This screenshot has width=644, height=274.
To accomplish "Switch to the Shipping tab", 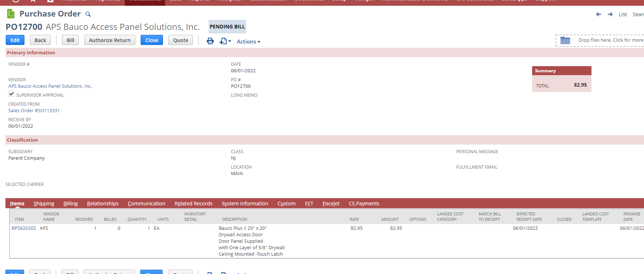I will tap(44, 204).
